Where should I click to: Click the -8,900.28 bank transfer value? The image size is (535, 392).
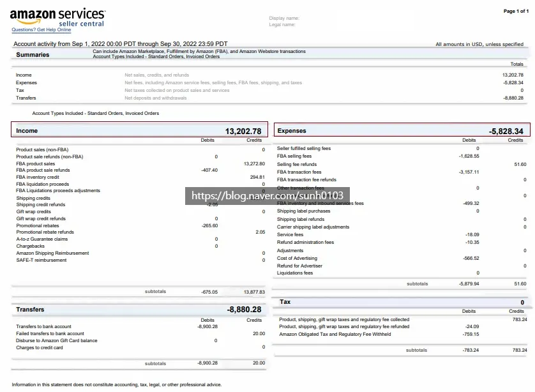click(207, 327)
